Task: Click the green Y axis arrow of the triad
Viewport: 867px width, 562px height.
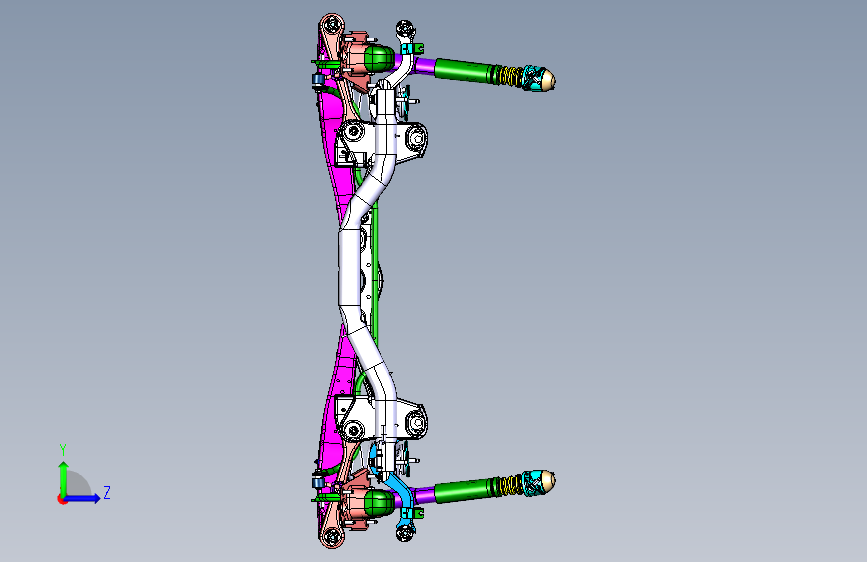Action: pyautogui.click(x=64, y=478)
